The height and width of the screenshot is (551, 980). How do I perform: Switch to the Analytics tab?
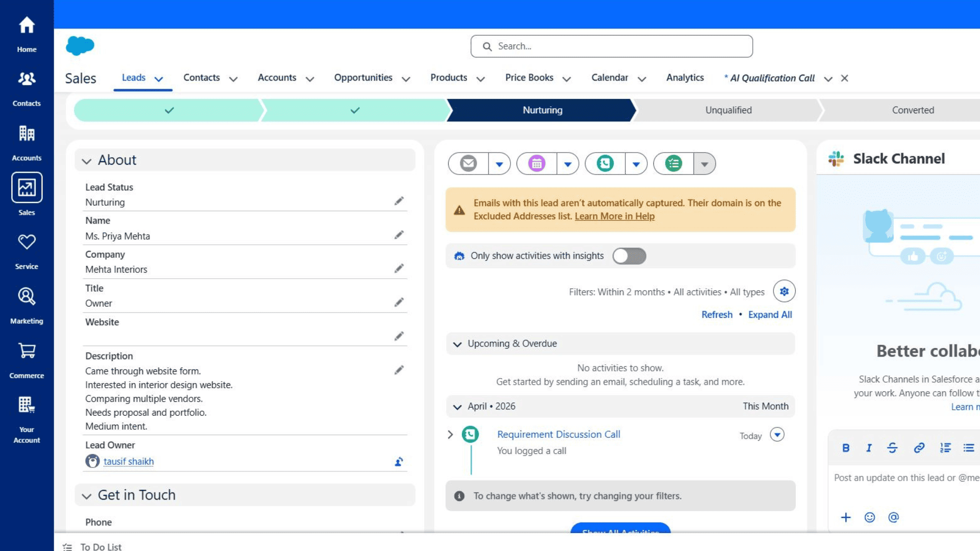click(685, 78)
